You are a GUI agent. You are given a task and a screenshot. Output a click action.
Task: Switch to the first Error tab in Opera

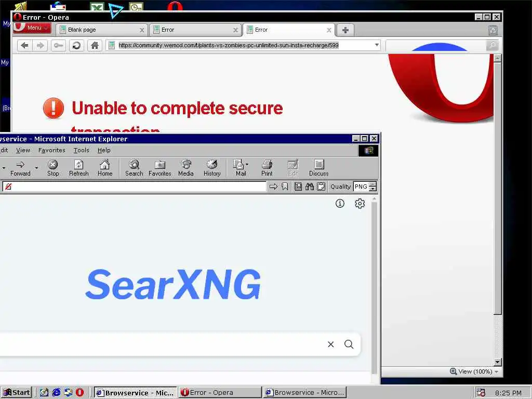[x=195, y=30]
